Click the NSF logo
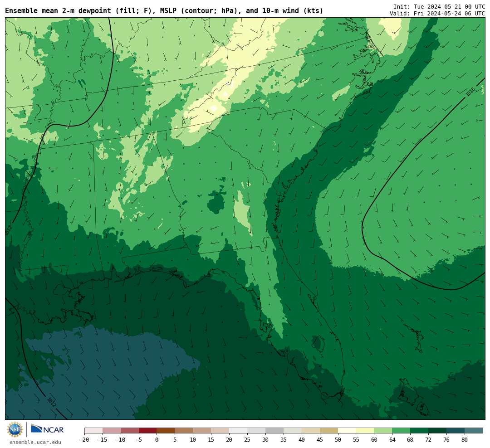Image resolution: width=490 pixels, height=448 pixels. coord(15,429)
